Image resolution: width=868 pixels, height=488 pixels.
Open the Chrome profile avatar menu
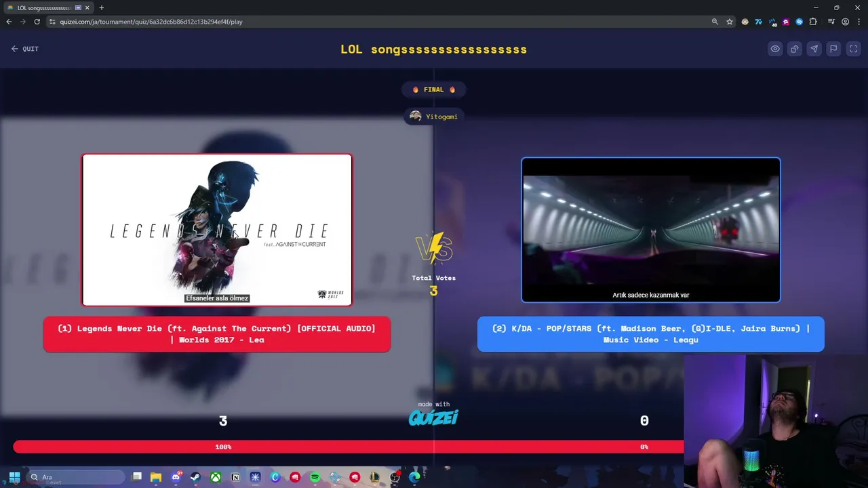[x=845, y=22]
